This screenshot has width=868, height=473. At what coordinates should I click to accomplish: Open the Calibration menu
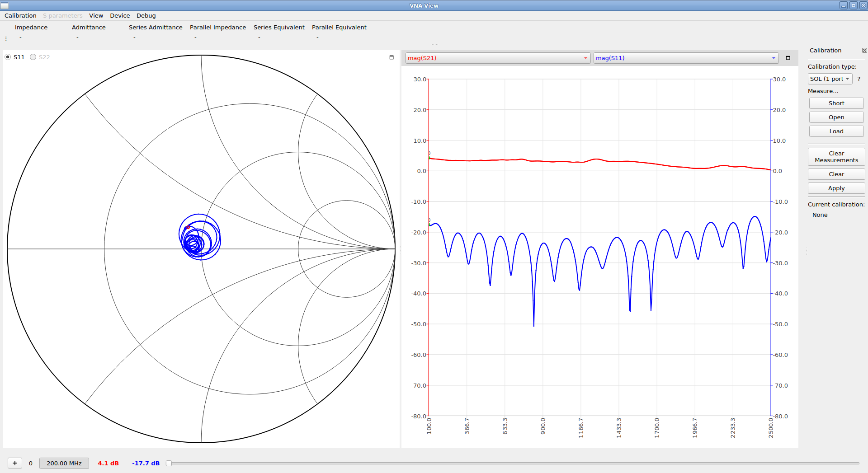point(20,15)
